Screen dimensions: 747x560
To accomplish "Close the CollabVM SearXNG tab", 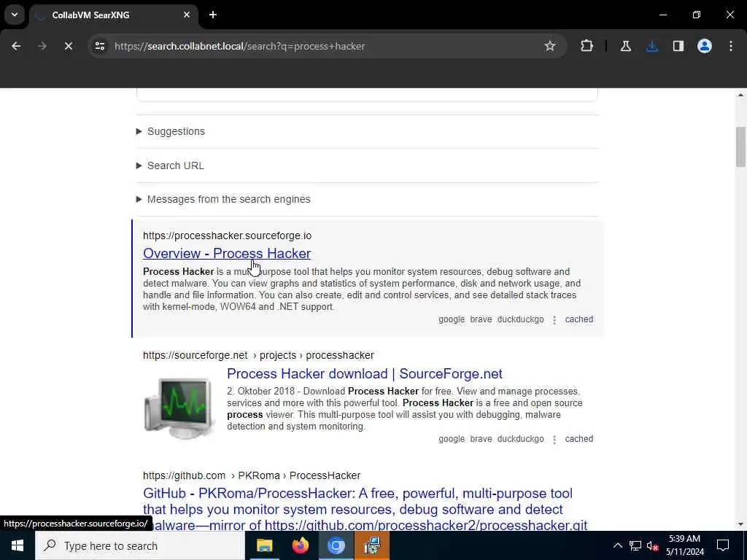I will pyautogui.click(x=187, y=15).
